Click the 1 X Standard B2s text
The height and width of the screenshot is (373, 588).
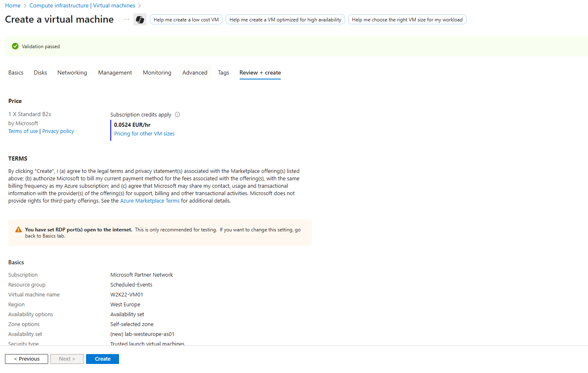[x=30, y=114]
